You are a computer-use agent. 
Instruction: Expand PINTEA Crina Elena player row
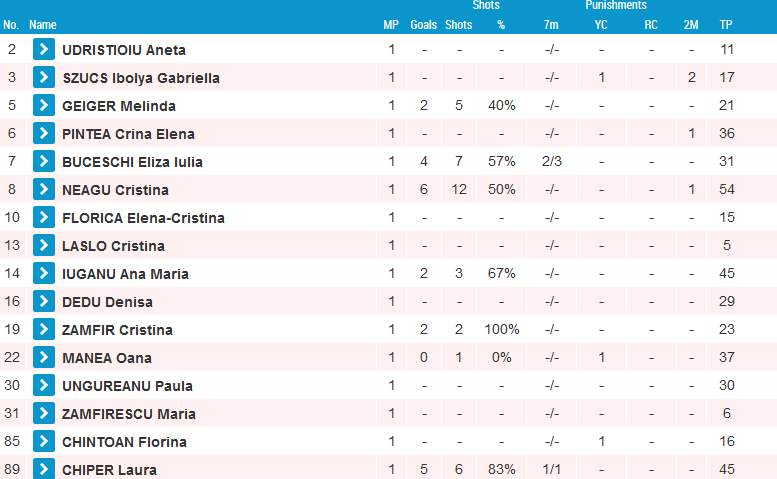tap(44, 133)
